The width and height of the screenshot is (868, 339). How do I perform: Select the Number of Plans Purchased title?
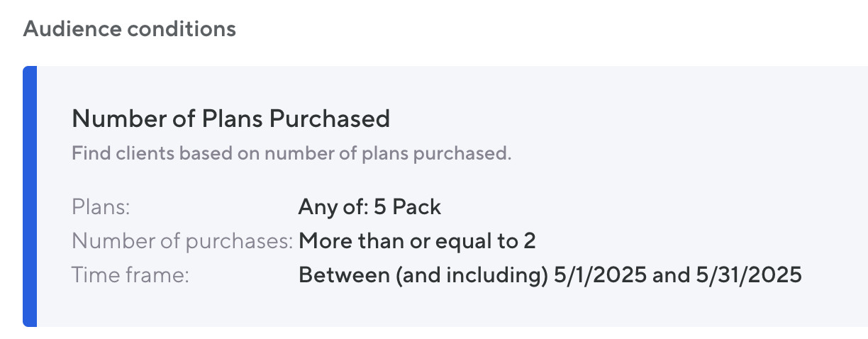(x=230, y=118)
